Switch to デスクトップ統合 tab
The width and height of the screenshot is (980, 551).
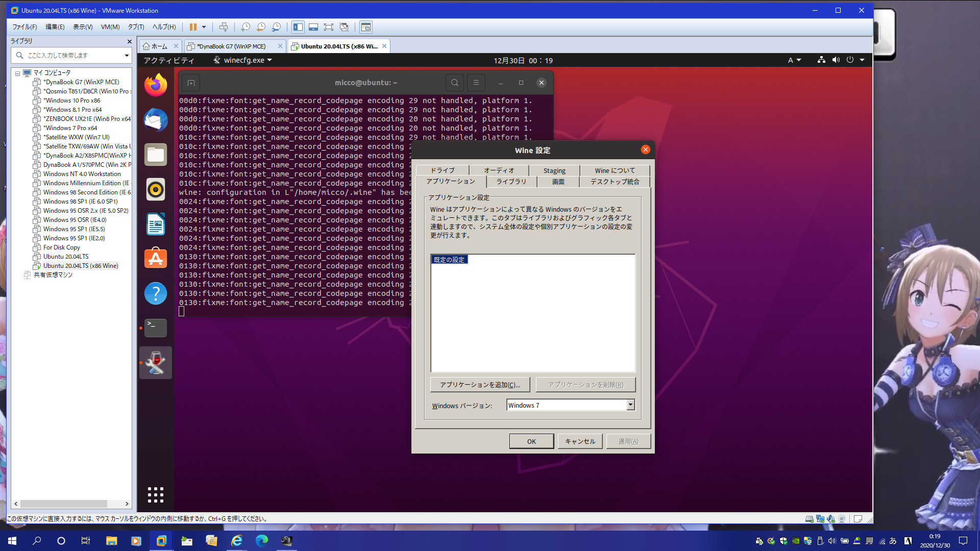(615, 182)
